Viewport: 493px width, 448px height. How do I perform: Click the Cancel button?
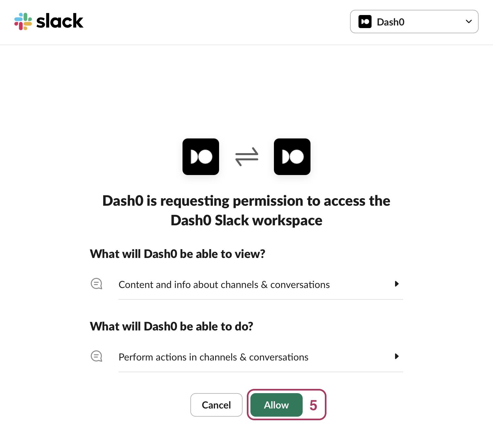coord(216,405)
